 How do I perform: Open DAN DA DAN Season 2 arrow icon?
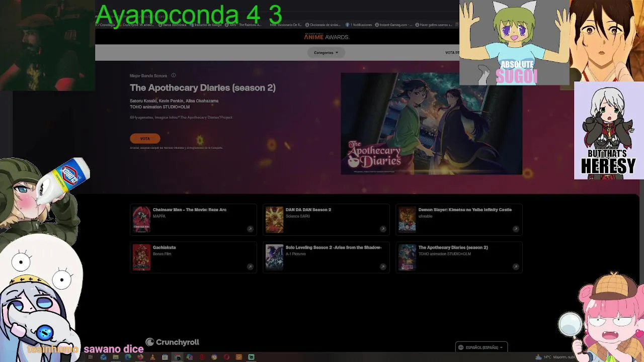tap(383, 229)
